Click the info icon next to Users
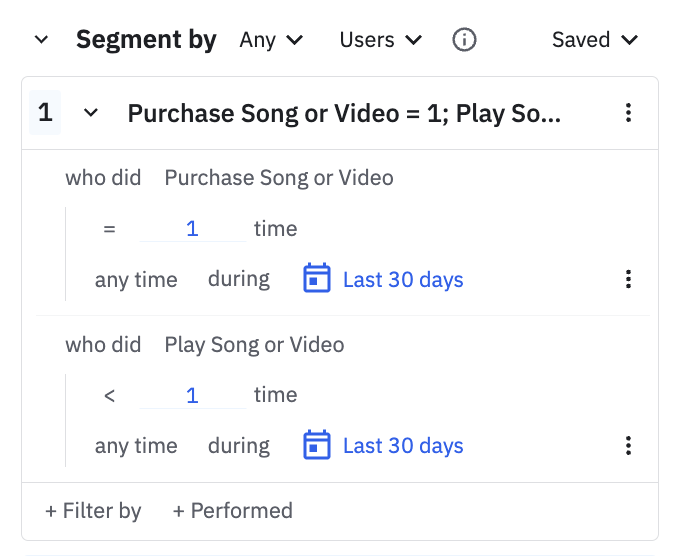 point(464,40)
